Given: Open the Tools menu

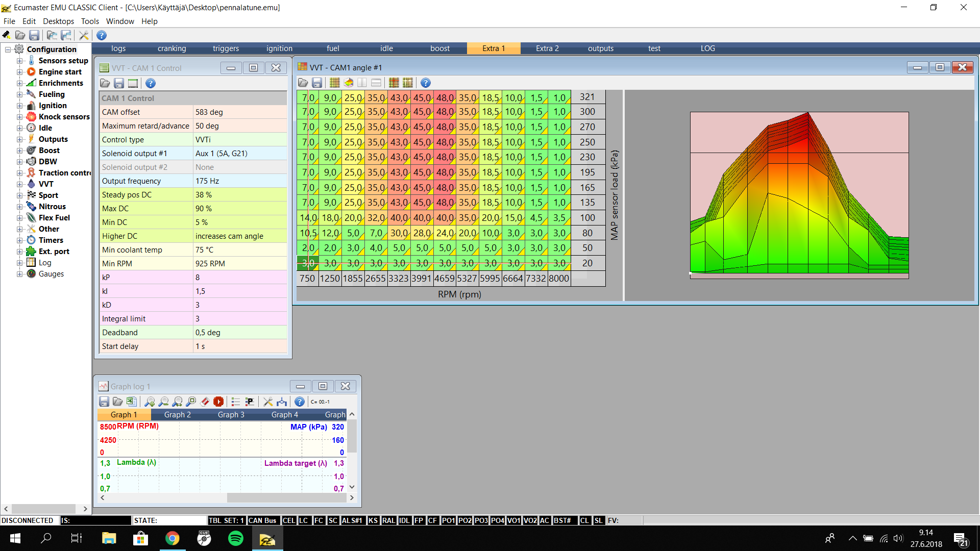Looking at the screenshot, I should tap(90, 21).
